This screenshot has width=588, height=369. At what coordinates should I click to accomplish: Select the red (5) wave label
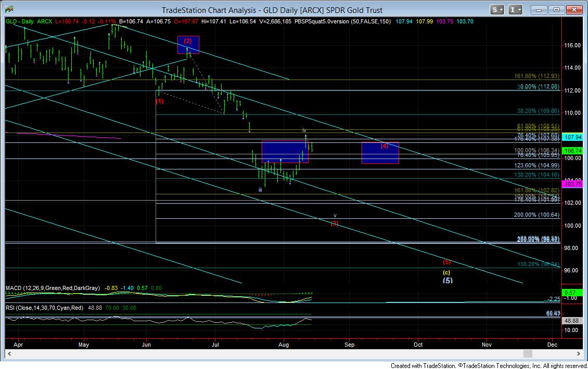coord(446,262)
